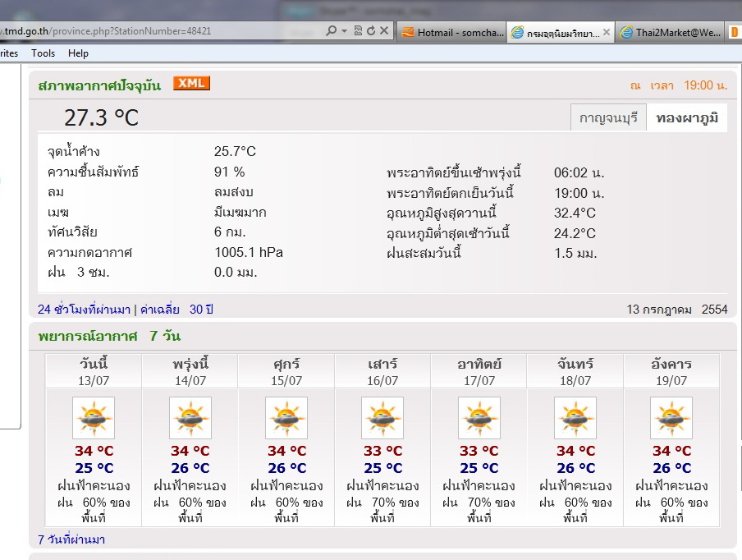The width and height of the screenshot is (742, 560).
Task: Select the กาญจนบุรี station tab
Action: 608,118
